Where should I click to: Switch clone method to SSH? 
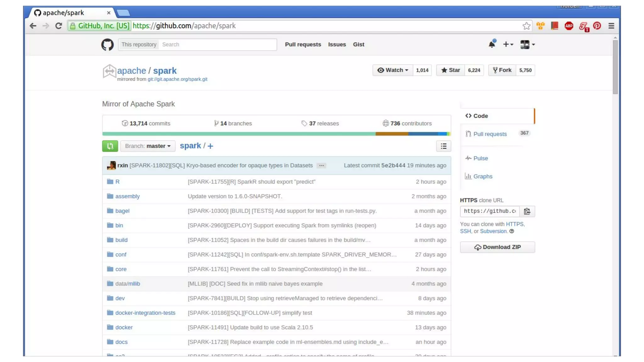pyautogui.click(x=465, y=231)
